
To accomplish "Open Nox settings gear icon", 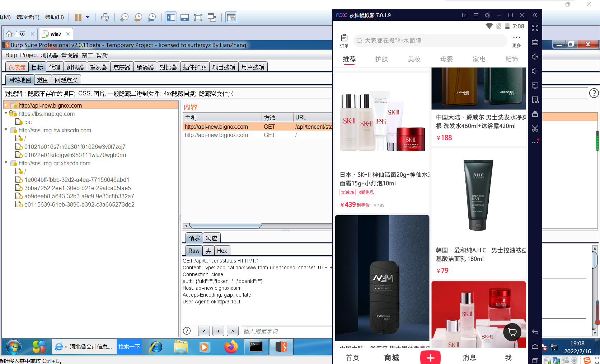I will [487, 15].
